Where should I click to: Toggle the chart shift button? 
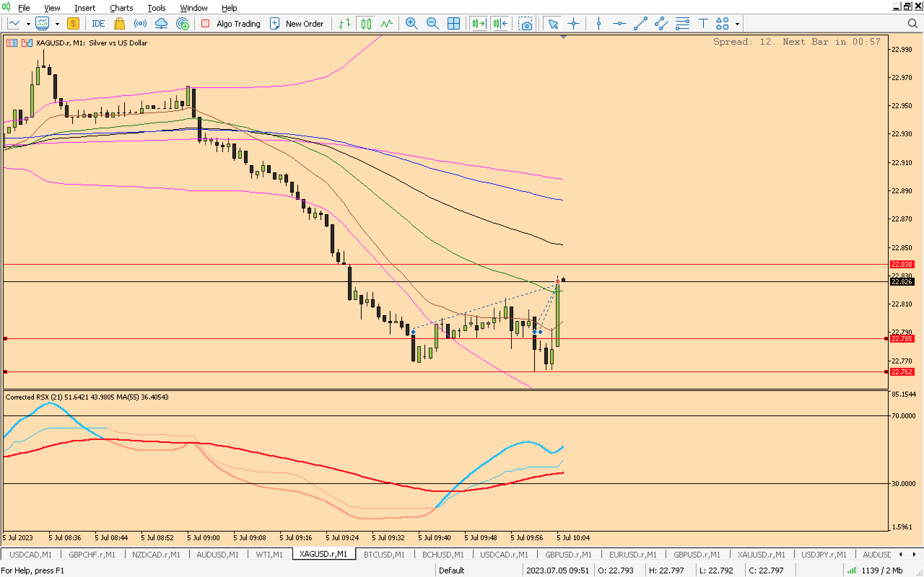(500, 24)
